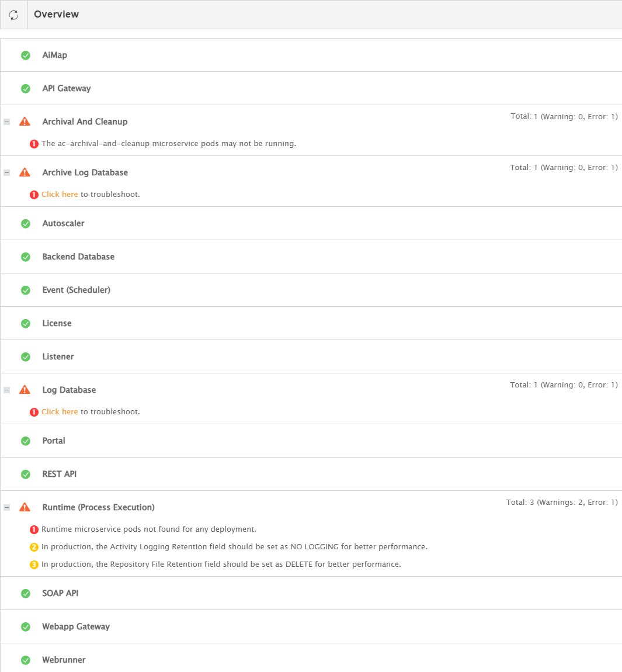Collapse the Log Database details
This screenshot has height=672, width=622.
pyautogui.click(x=7, y=390)
